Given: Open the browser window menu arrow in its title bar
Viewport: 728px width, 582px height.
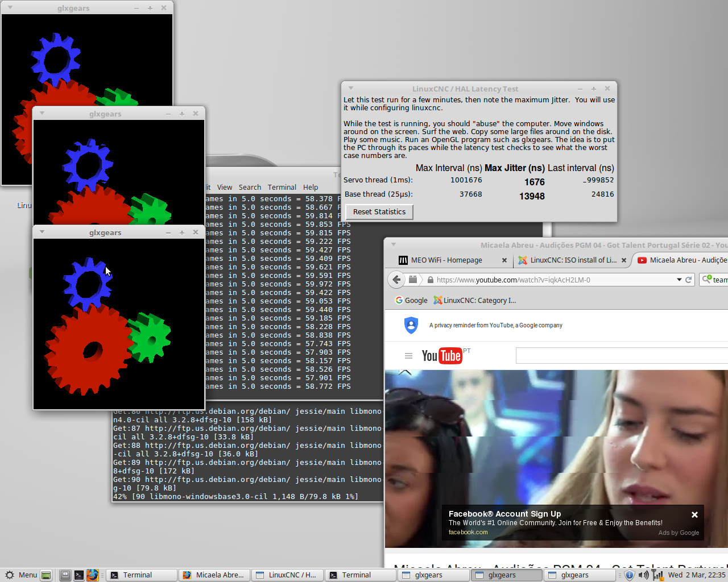Looking at the screenshot, I should 393,244.
